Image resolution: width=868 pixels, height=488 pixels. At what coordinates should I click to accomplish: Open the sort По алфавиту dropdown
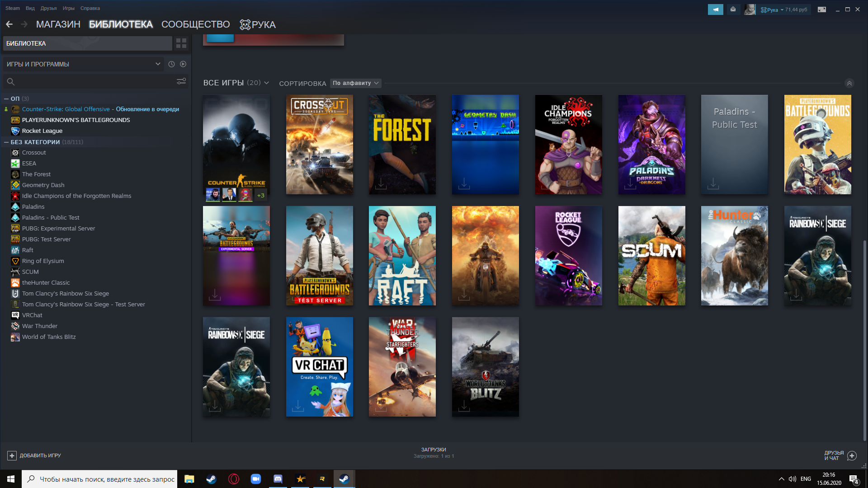click(355, 83)
